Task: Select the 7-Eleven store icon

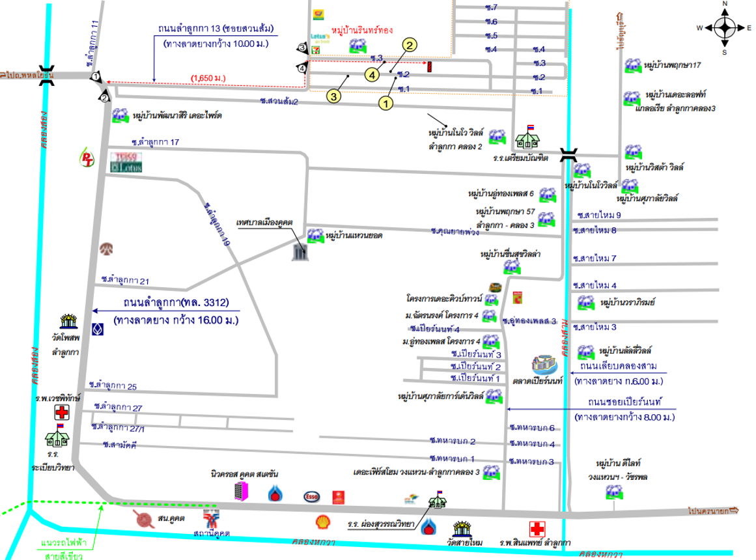Action: pyautogui.click(x=316, y=48)
